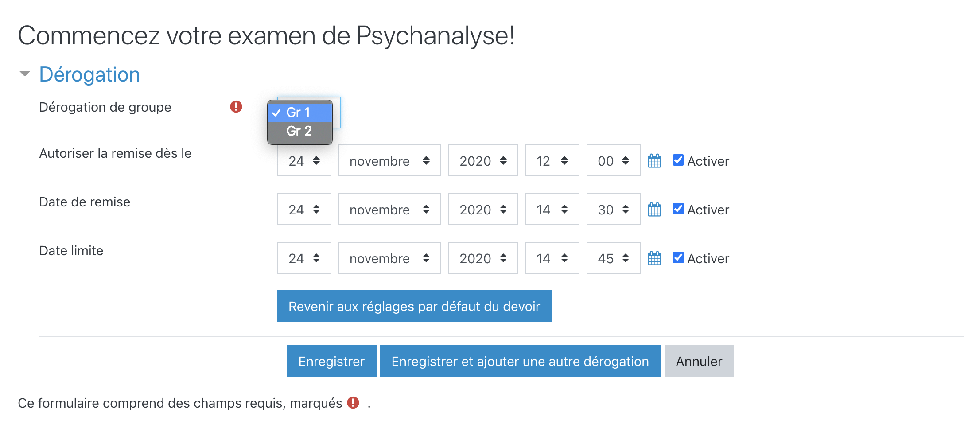
Task: Collapse the Dérogation section arrow
Action: [25, 74]
